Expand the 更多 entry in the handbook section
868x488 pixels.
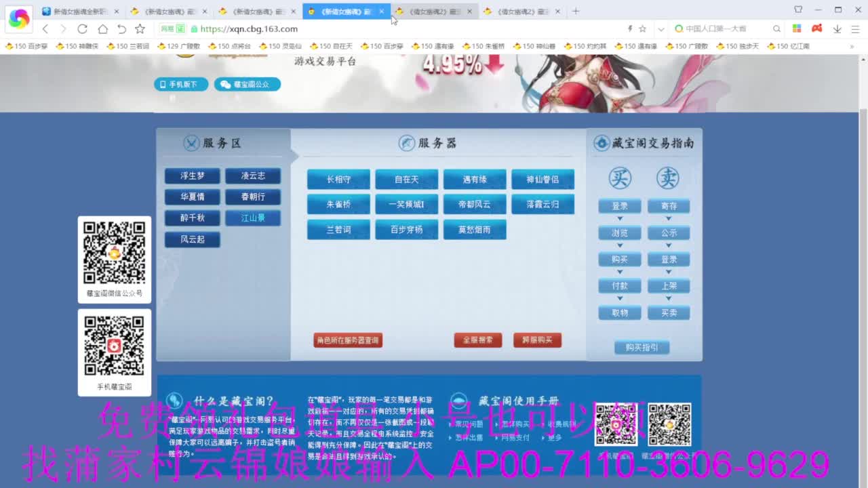554,436
